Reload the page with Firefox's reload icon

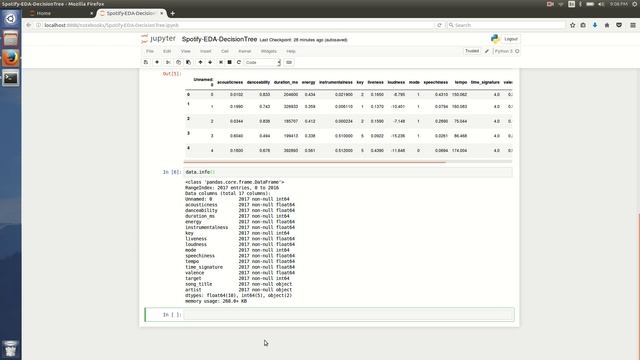click(x=439, y=25)
